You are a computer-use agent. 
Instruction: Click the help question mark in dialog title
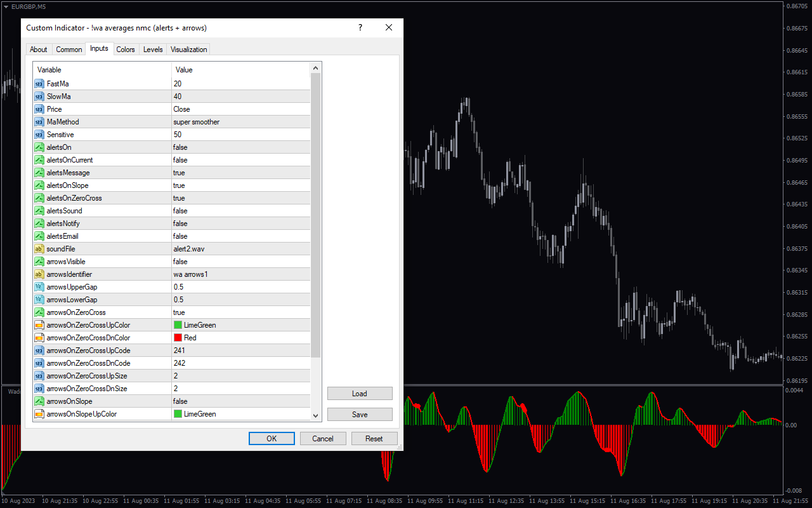[360, 27]
